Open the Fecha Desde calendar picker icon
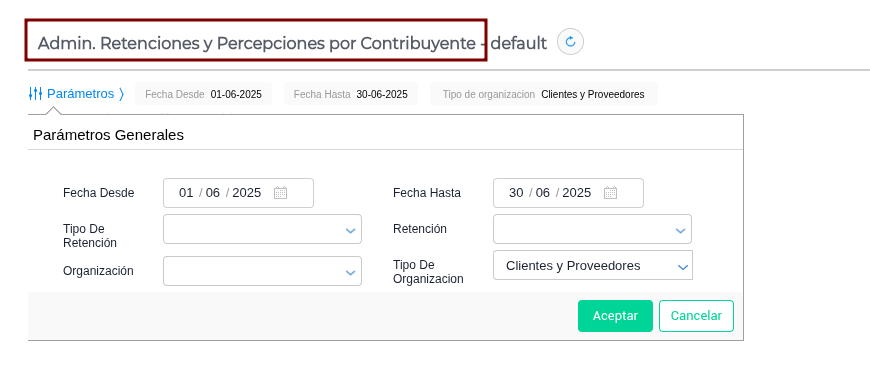870x385 pixels. coord(281,193)
